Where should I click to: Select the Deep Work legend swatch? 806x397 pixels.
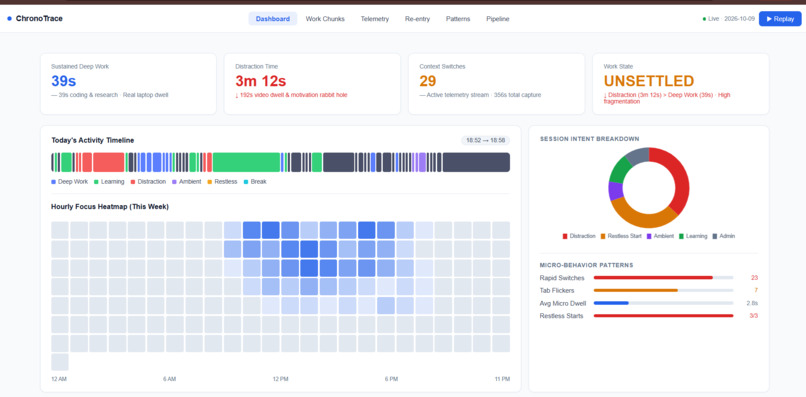click(x=53, y=182)
